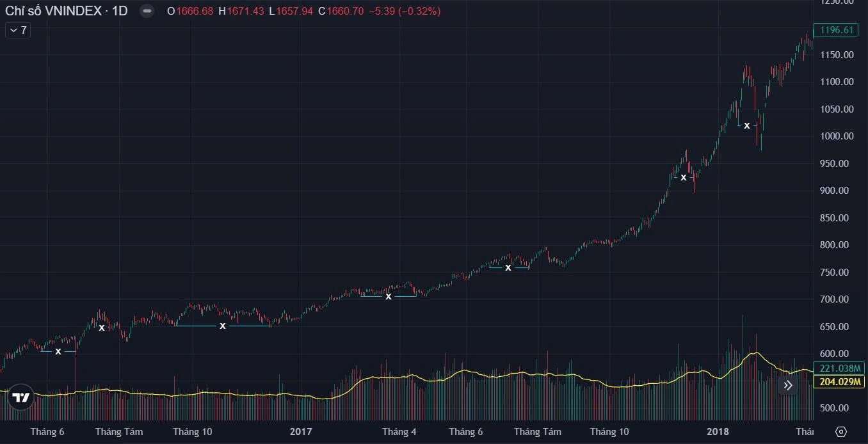Click the 2017 year label on time axis
The image size is (868, 444).
tap(301, 432)
